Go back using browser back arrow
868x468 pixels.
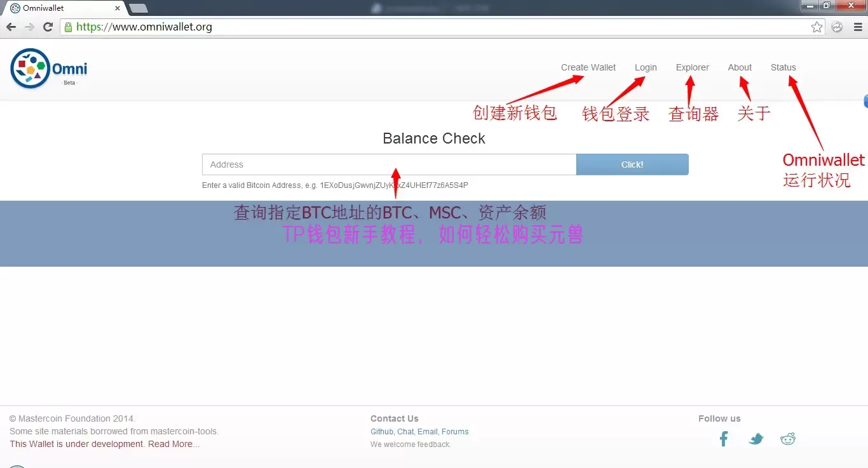[x=11, y=27]
